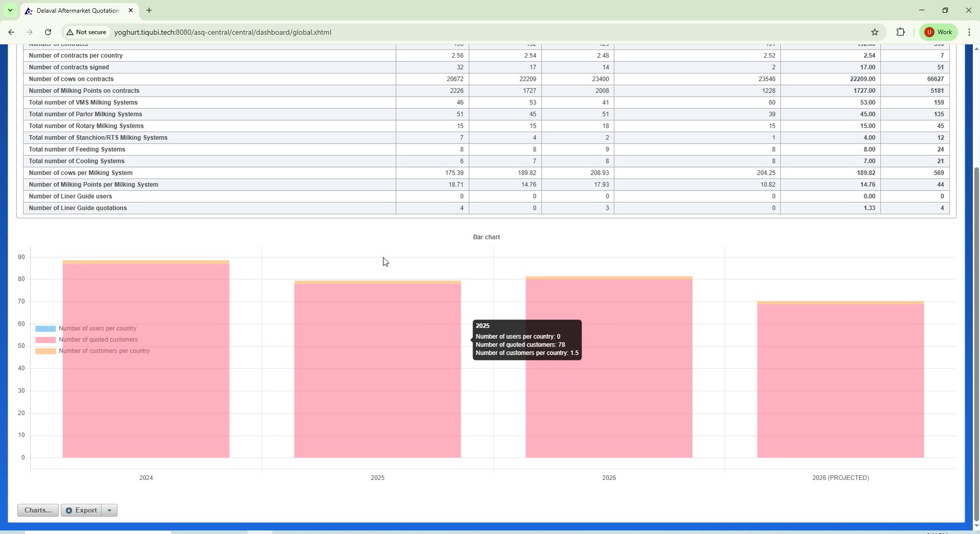Open the browser extensions puzzle icon
This screenshot has height=534, width=980.
[900, 32]
